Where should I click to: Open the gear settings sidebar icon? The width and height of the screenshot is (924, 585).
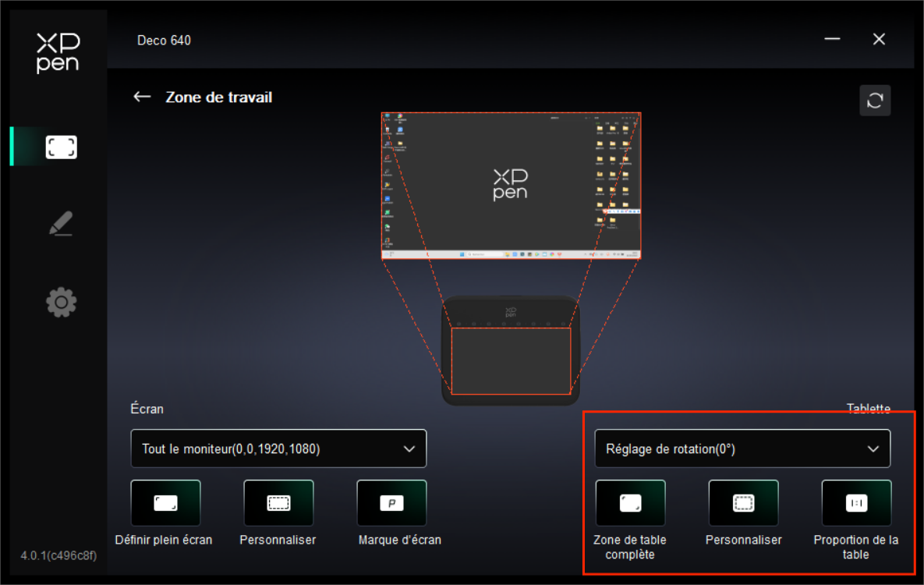coord(61,302)
